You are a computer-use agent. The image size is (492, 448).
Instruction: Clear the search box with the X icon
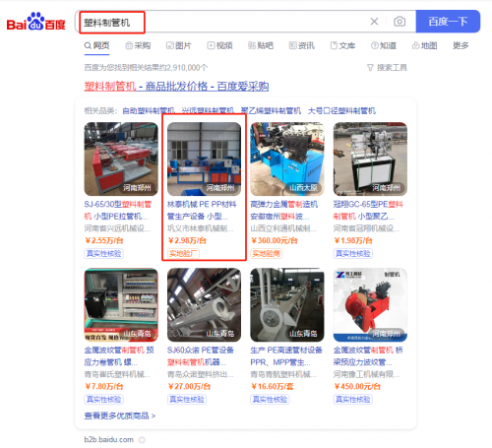tap(374, 22)
